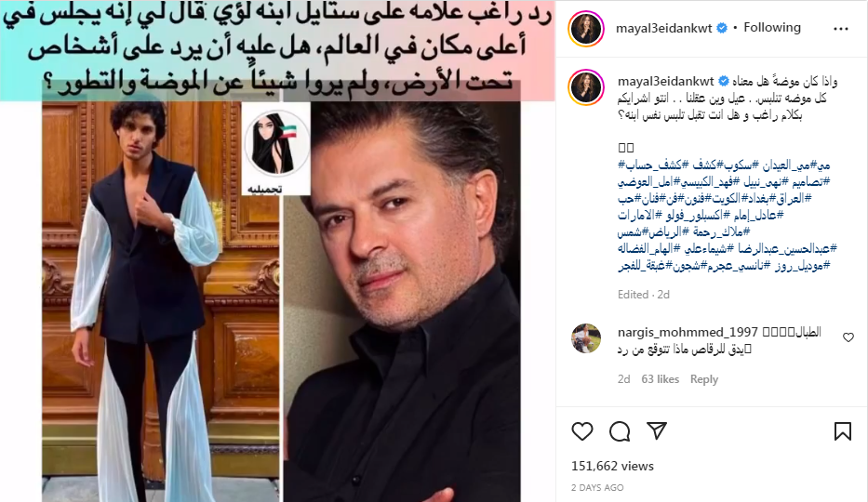Open comments with the speech bubble icon
Image resolution: width=868 pixels, height=502 pixels.
pos(620,431)
